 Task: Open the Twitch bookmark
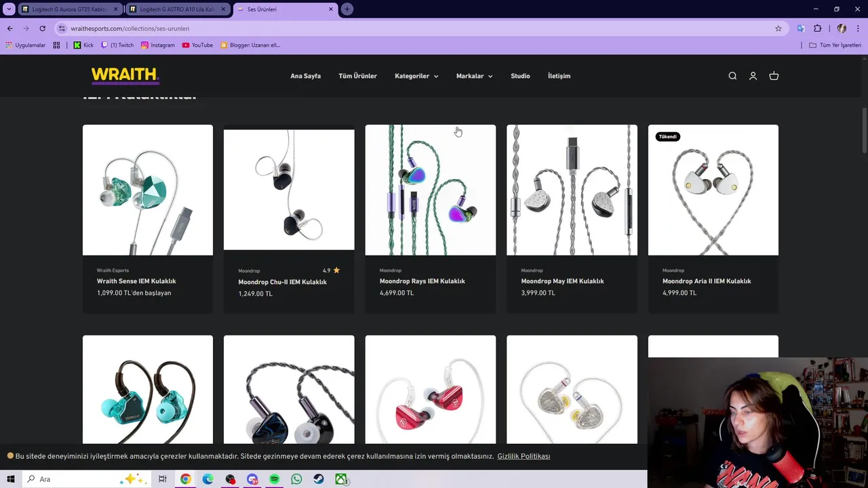pyautogui.click(x=117, y=45)
